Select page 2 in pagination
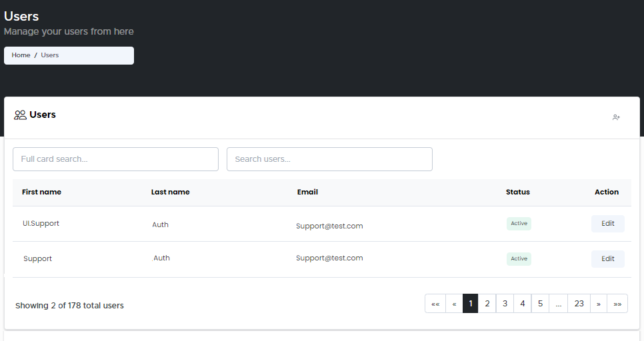 [x=487, y=304]
